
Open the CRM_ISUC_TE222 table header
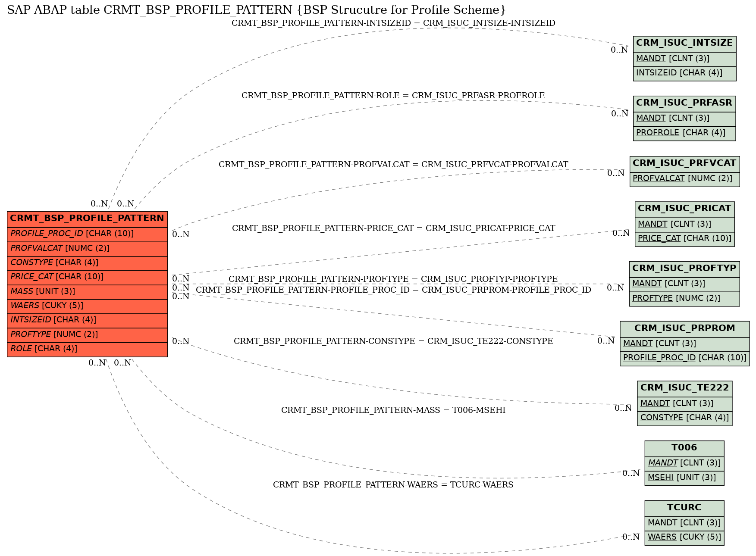pyautogui.click(x=684, y=388)
